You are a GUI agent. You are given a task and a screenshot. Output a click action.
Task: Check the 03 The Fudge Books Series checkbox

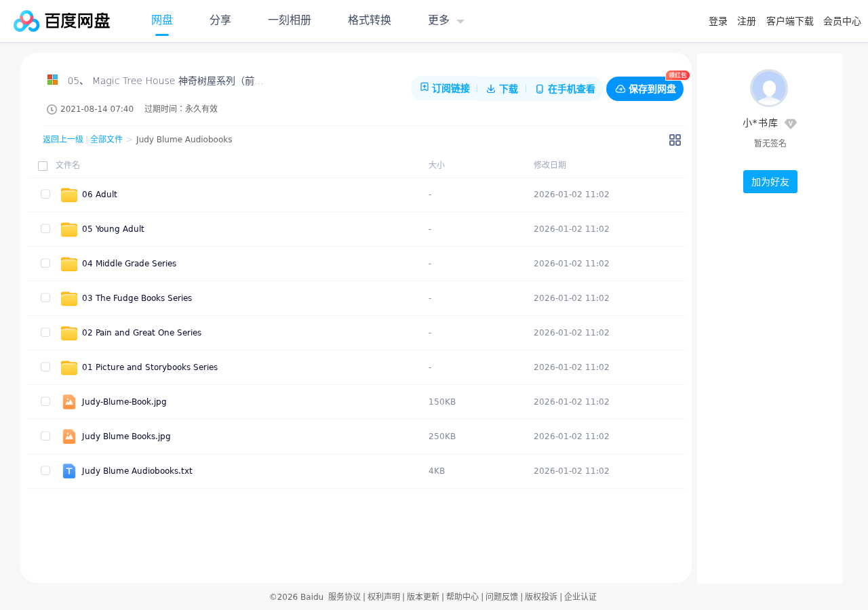[45, 298]
